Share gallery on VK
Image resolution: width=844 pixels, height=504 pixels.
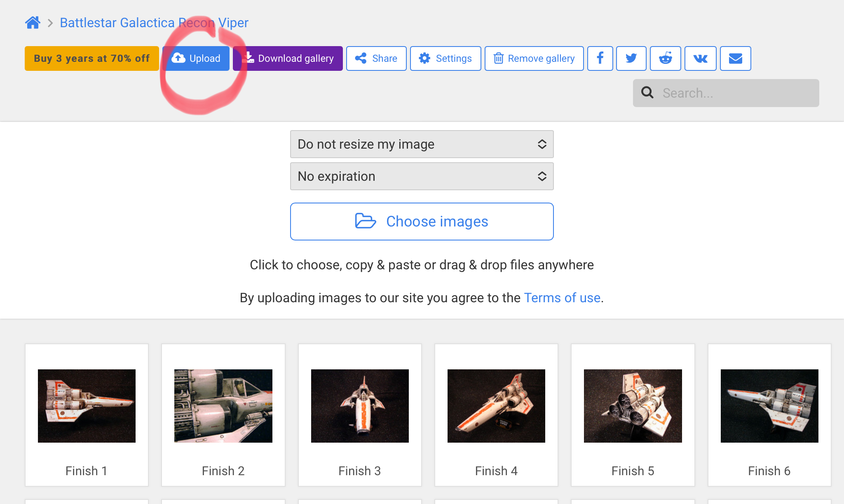point(700,58)
